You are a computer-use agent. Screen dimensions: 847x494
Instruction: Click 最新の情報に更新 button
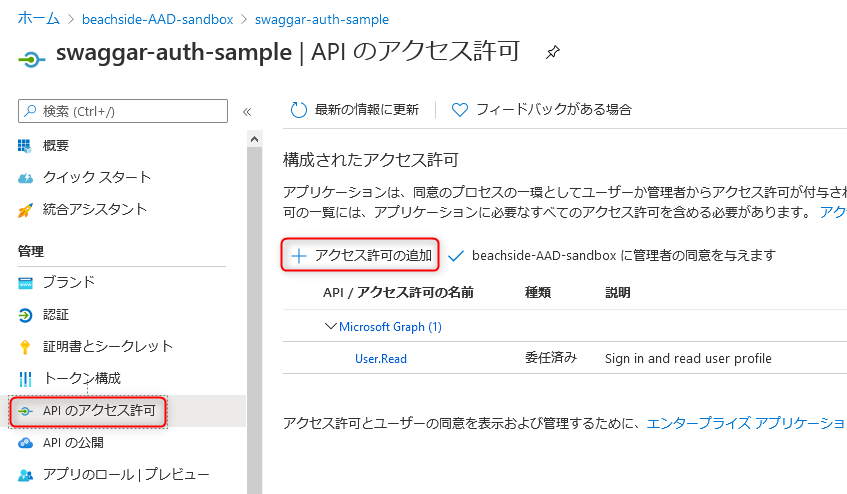[x=354, y=110]
